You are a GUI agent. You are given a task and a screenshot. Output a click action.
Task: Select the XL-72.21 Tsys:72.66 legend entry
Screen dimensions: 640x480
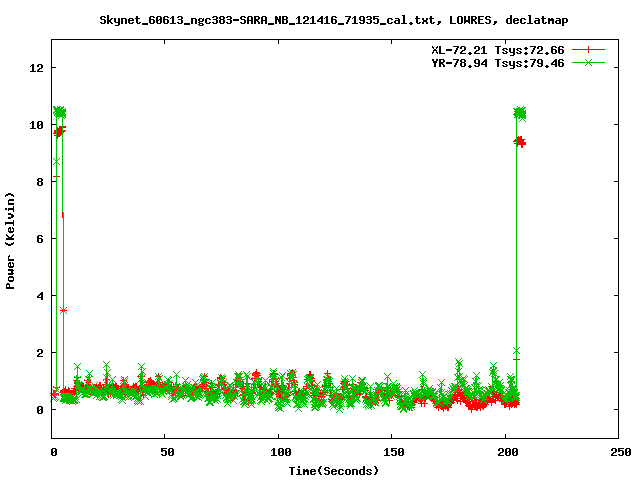click(x=498, y=50)
